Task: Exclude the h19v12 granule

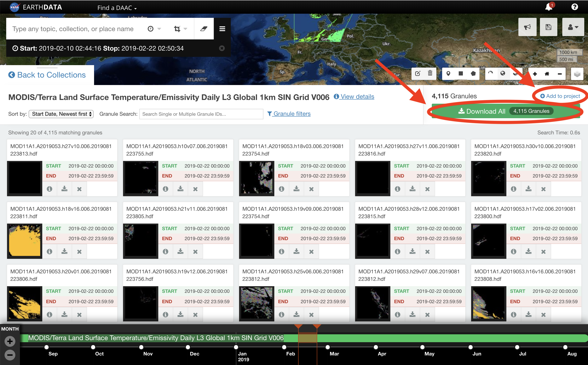Action: click(195, 315)
